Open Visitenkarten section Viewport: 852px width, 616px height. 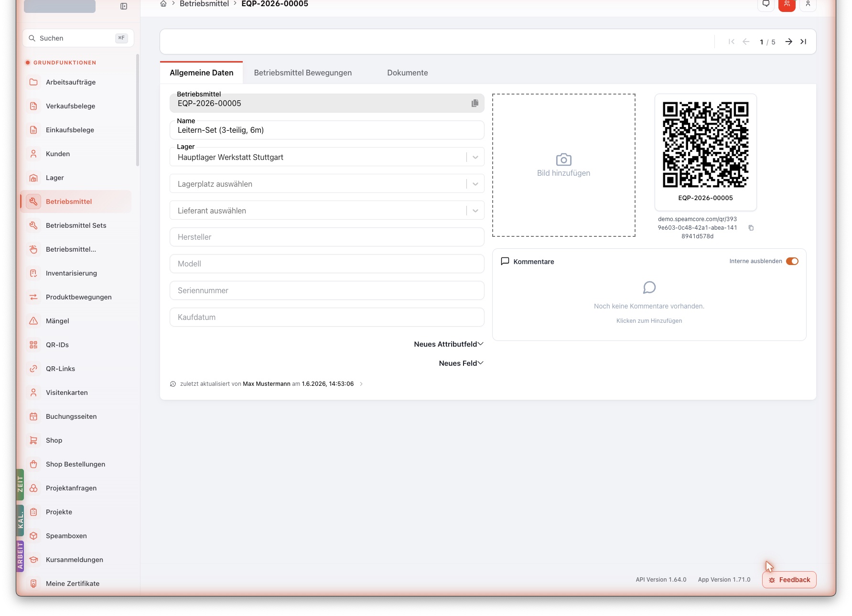75,393
